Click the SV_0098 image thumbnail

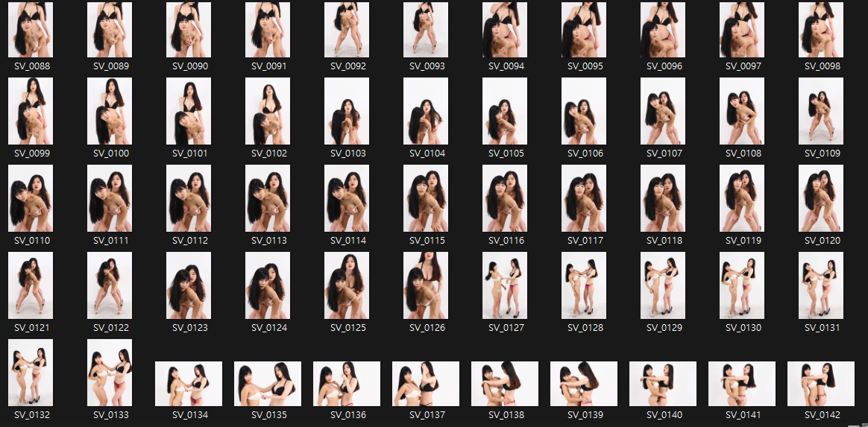pos(821,30)
